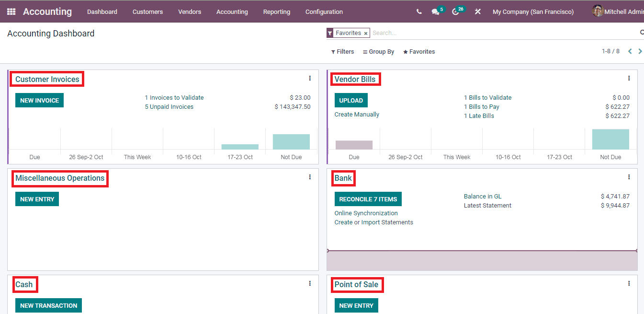Screen dimensions: 644x314
Task: Open the developer tools wrench icon
Action: point(477,11)
